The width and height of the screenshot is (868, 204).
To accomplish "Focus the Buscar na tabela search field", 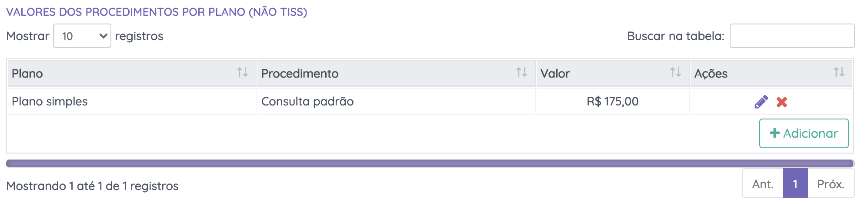I will pos(792,36).
